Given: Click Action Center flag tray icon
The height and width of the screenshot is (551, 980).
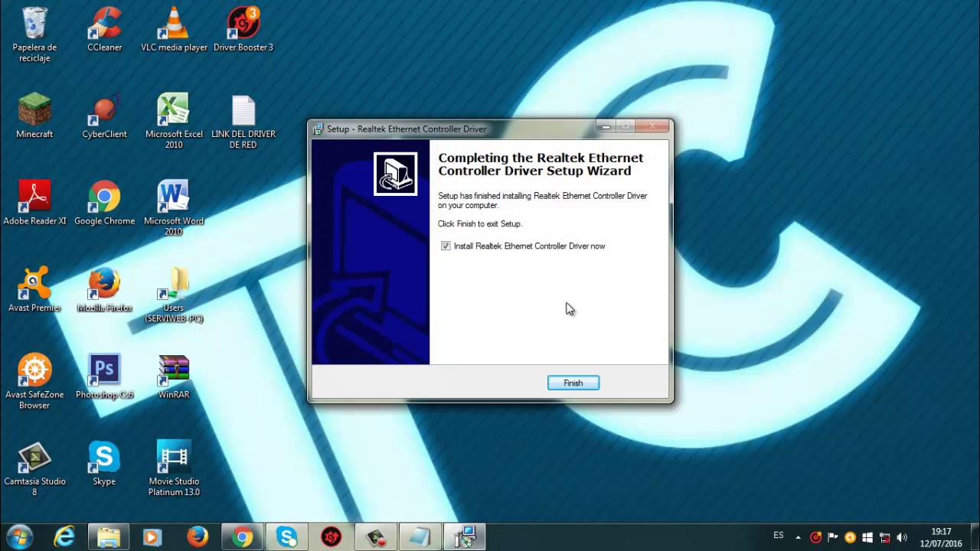Looking at the screenshot, I should click(x=833, y=537).
